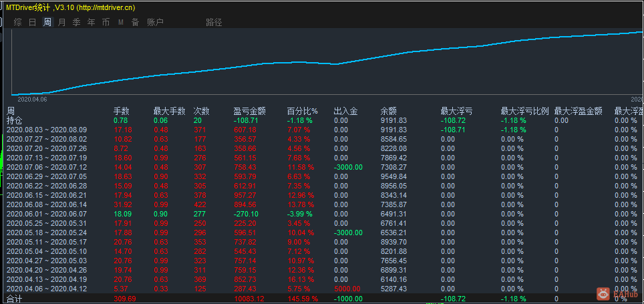Open the 月 monthly tab
This screenshot has width=644, height=304.
coord(61,22)
